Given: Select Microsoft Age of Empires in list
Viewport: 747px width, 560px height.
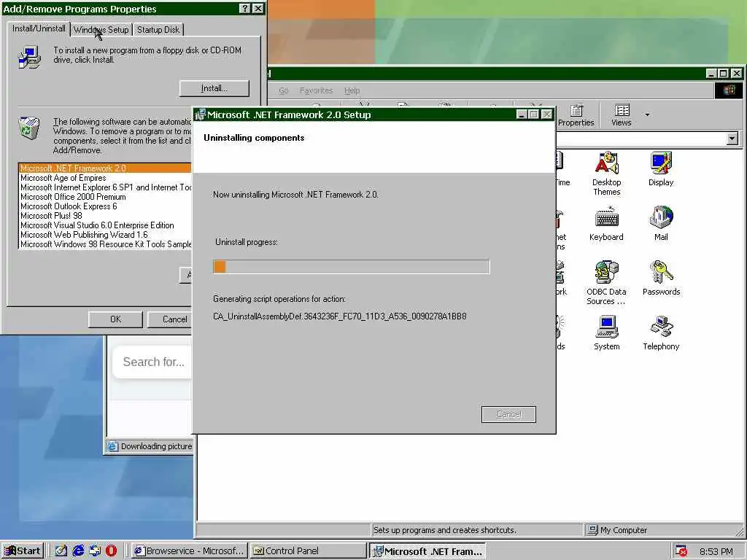Looking at the screenshot, I should tap(105, 178).
